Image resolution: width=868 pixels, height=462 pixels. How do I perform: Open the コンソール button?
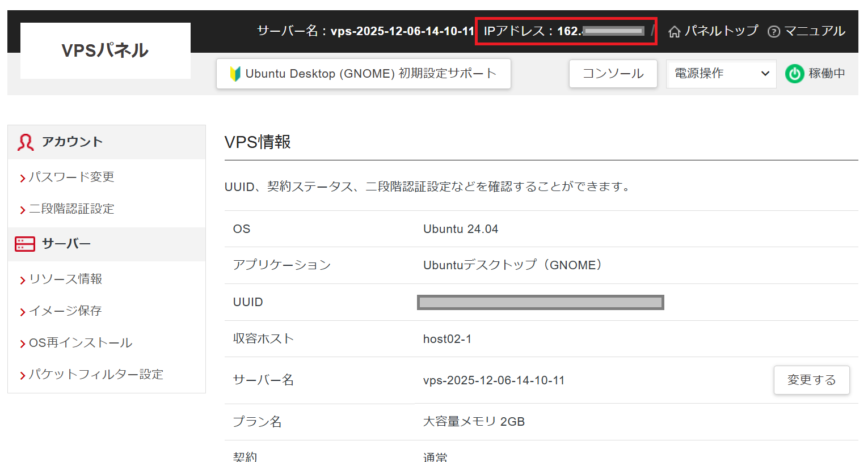click(613, 74)
